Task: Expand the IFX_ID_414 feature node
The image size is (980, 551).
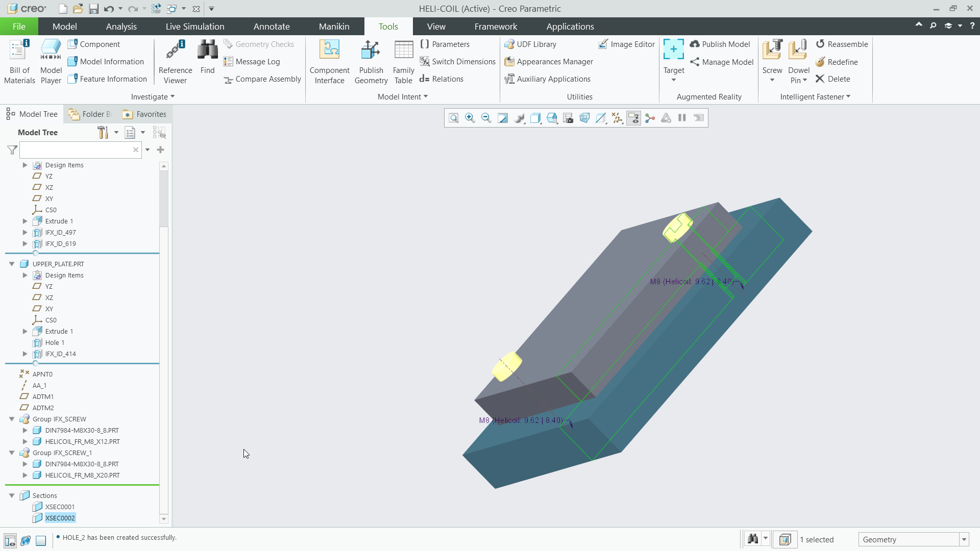Action: [24, 354]
